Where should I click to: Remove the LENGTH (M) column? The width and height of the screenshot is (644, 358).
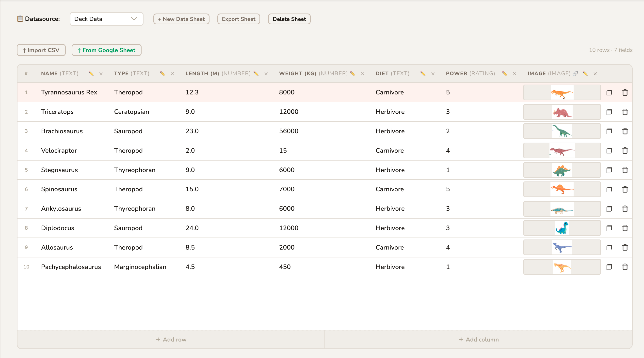[266, 74]
